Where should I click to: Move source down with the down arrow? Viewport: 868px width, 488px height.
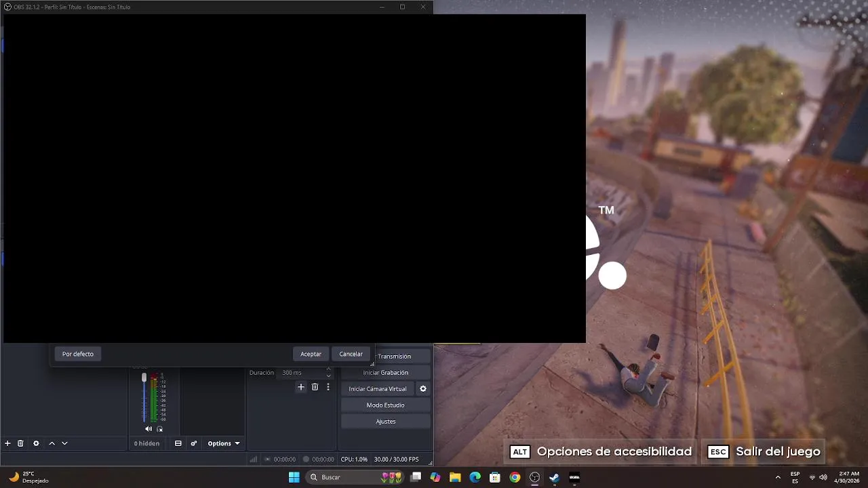(64, 443)
